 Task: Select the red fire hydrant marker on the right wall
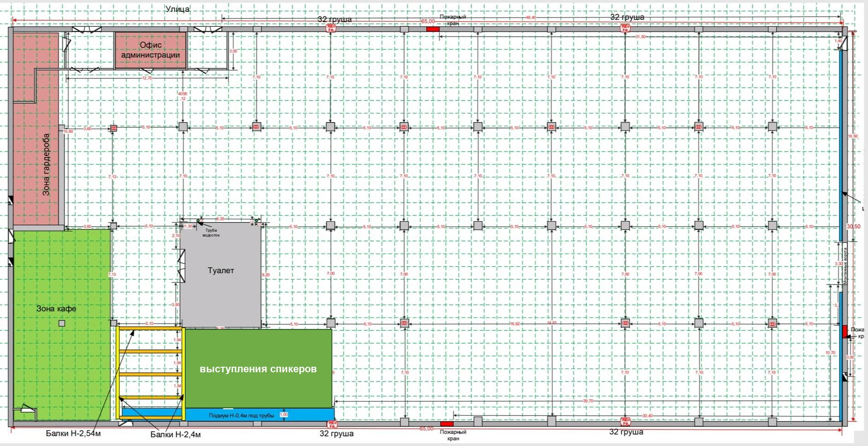845,331
